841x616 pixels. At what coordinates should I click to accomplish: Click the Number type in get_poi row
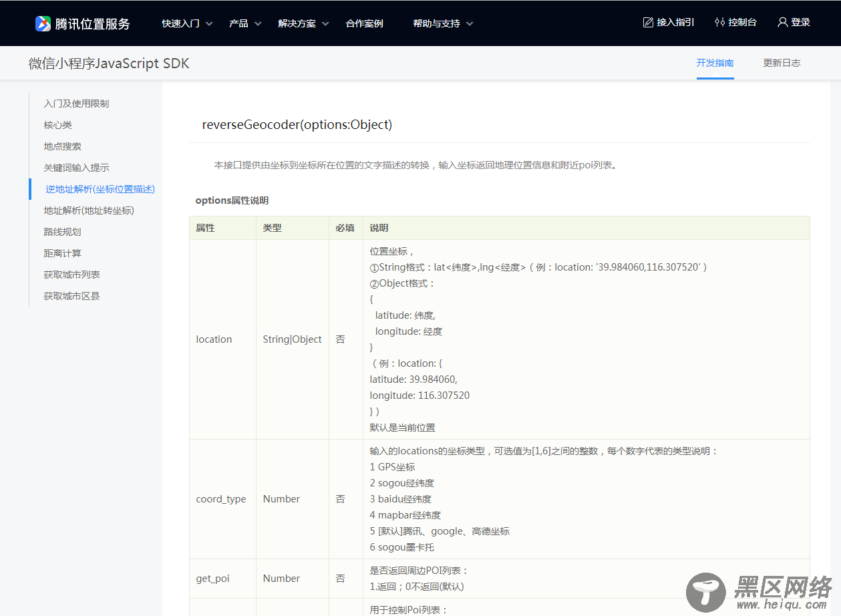[x=281, y=579]
